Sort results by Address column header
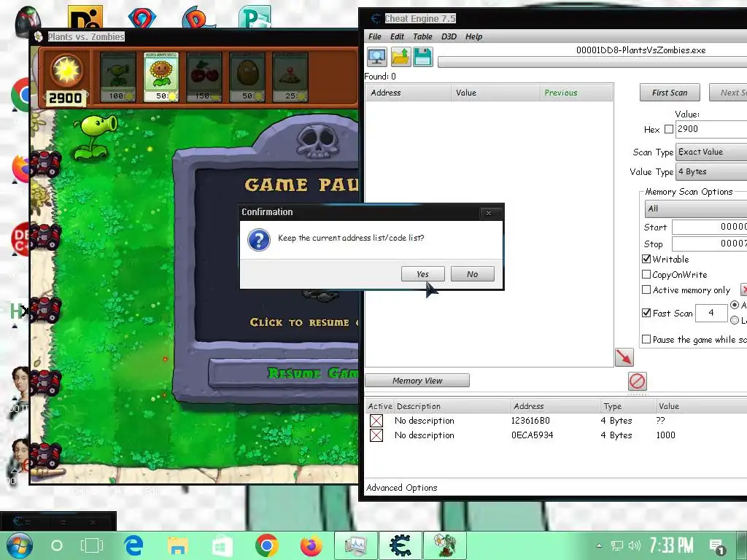The width and height of the screenshot is (747, 560). point(409,93)
